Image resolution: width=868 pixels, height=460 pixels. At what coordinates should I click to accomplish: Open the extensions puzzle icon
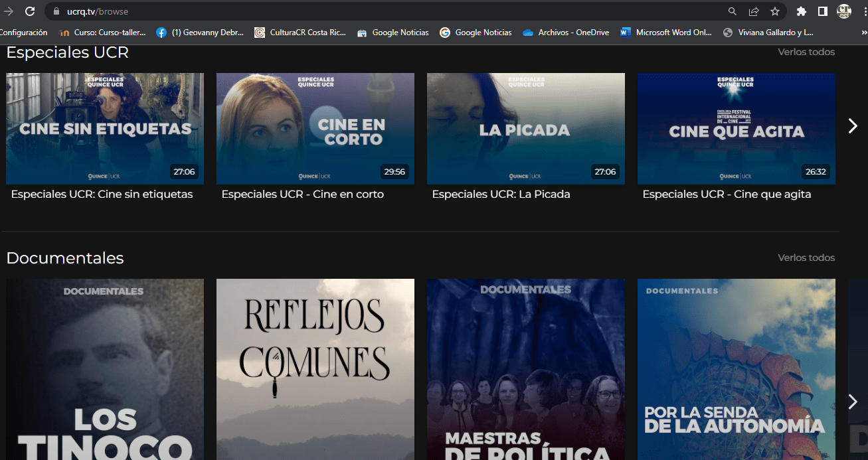[x=802, y=11]
